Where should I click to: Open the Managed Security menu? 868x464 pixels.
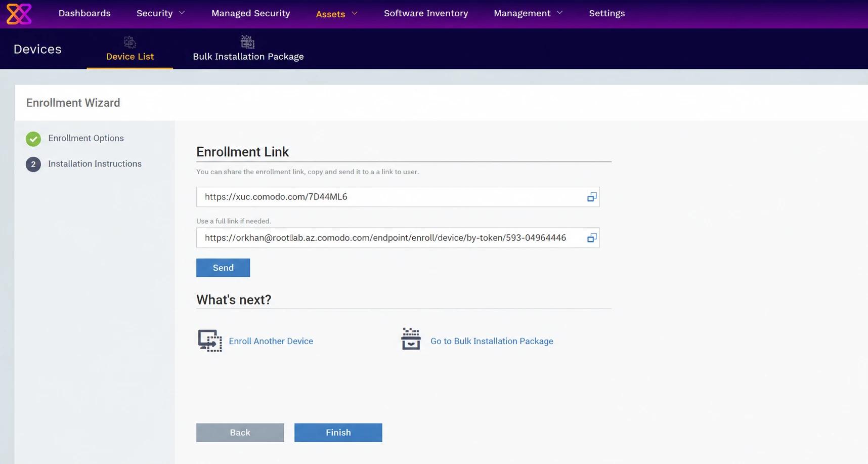click(251, 13)
